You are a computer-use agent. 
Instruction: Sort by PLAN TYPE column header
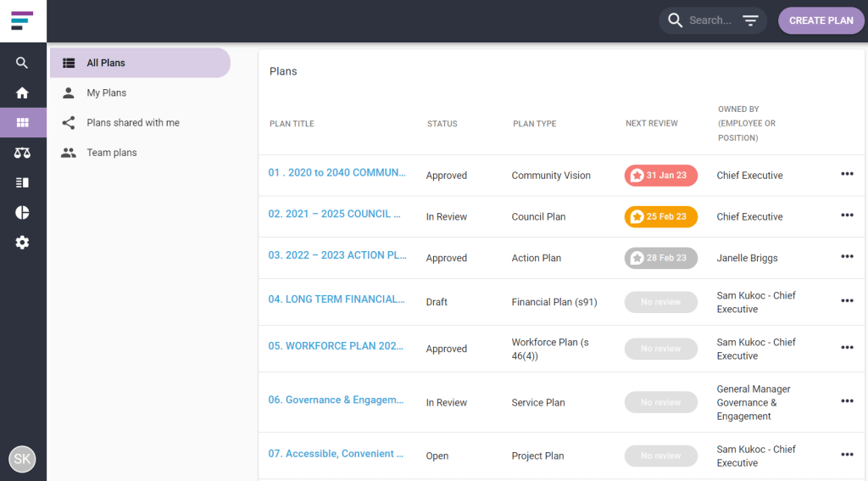[x=534, y=124]
